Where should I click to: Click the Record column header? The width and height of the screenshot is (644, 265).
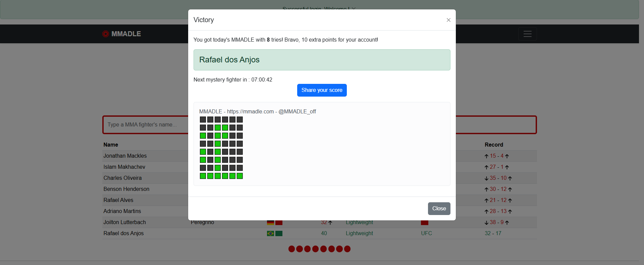[x=494, y=145]
